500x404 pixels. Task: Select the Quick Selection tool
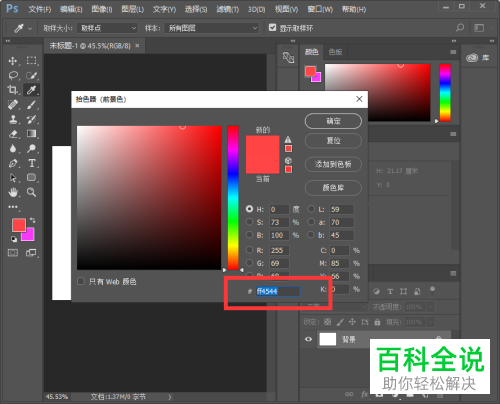(x=32, y=75)
